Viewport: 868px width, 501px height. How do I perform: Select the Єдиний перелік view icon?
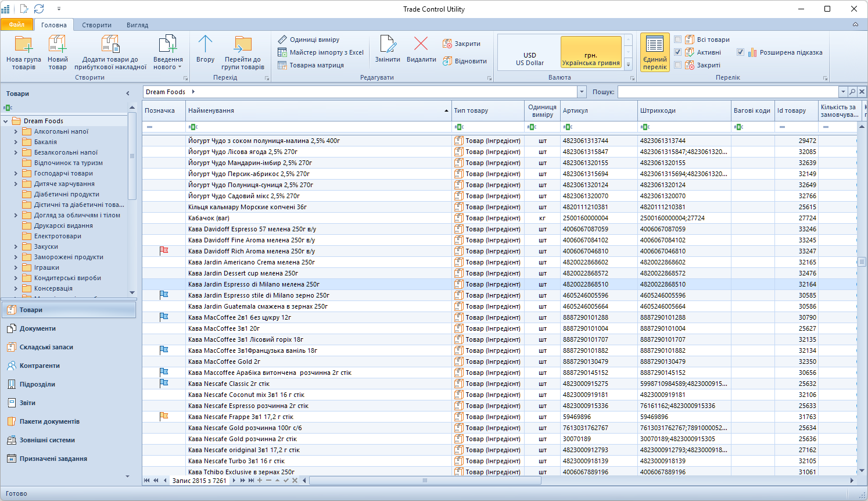pos(655,45)
